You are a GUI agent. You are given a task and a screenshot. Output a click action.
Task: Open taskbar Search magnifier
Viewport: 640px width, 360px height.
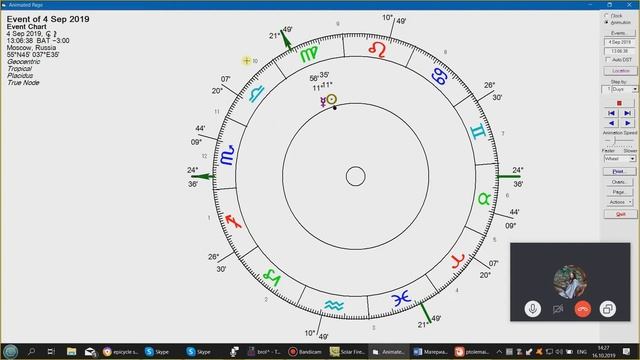[31, 351]
